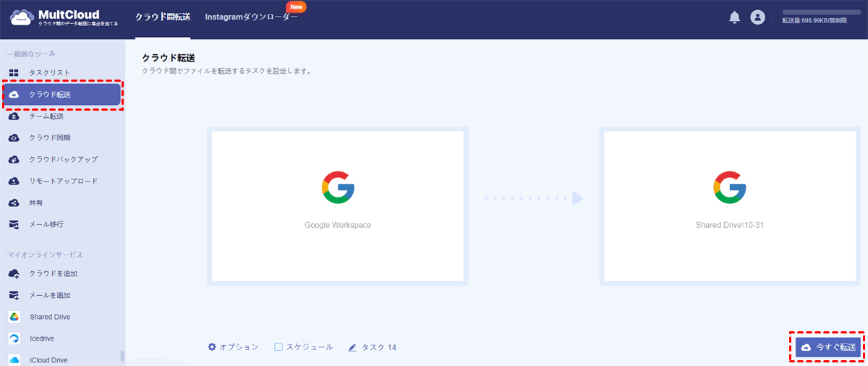Screen dimensions: 868x366
Task: Select クラウド同期 menu item
Action: click(50, 138)
